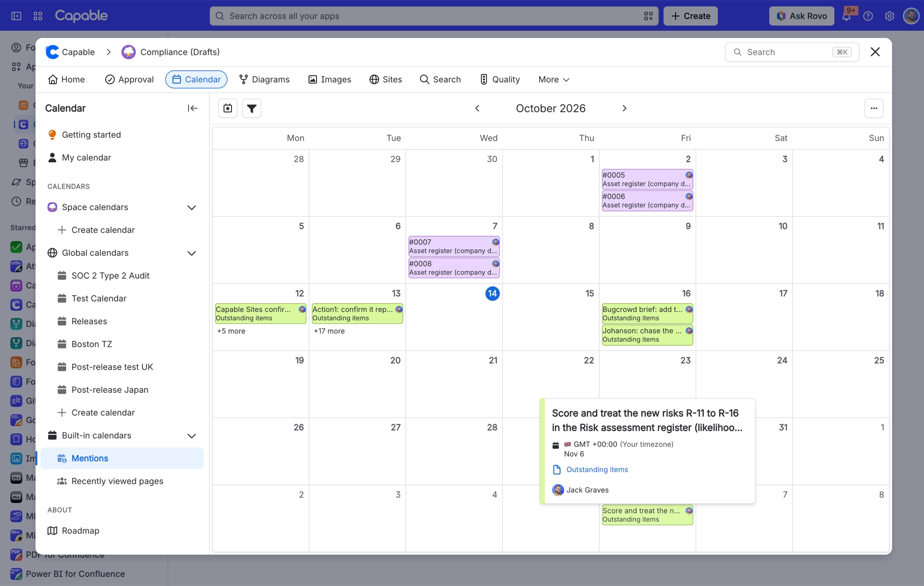Open event #0007 Asset register
924x586 pixels.
(x=454, y=246)
